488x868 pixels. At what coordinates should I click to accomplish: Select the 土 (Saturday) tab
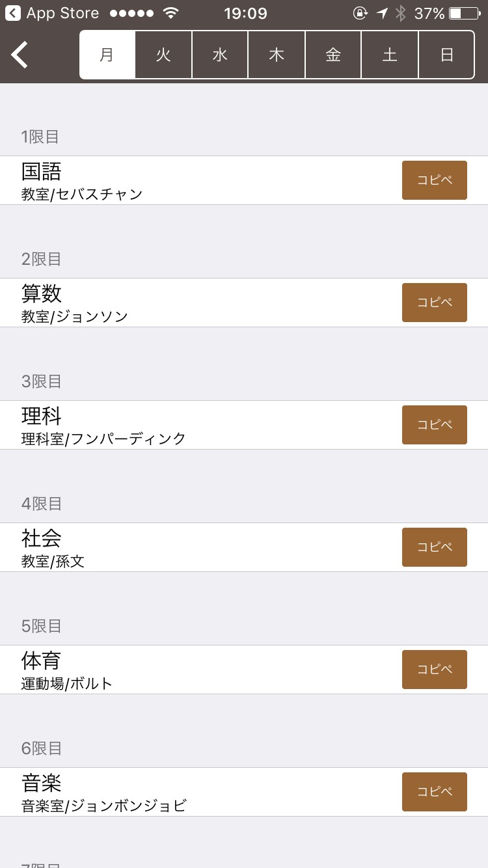[390, 55]
